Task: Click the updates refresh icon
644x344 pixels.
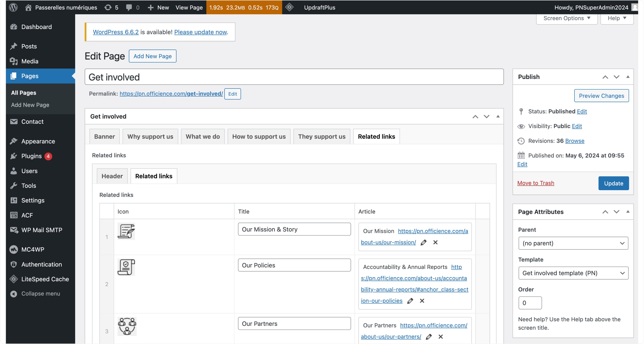Action: click(108, 7)
